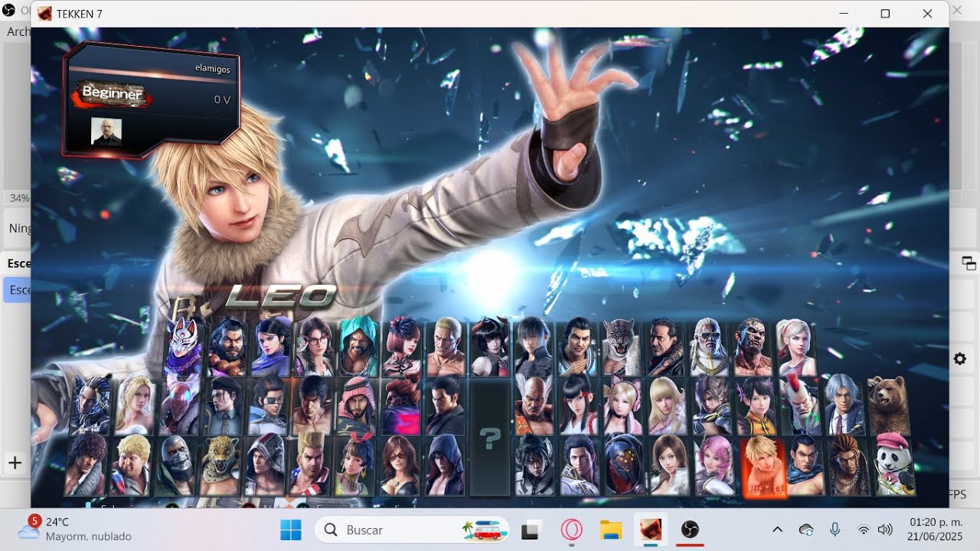Image resolution: width=980 pixels, height=551 pixels.
Task: Select Lucky Chloe with cat ears
Action: [623, 406]
